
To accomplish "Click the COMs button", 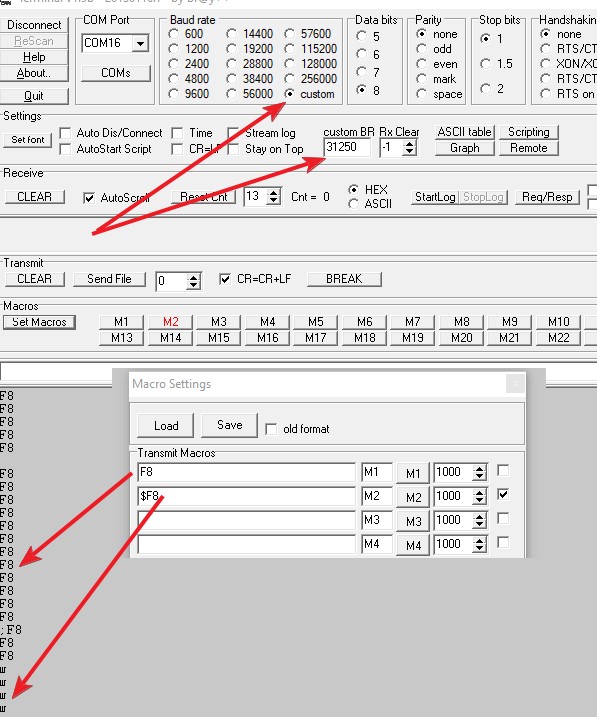I will 116,73.
